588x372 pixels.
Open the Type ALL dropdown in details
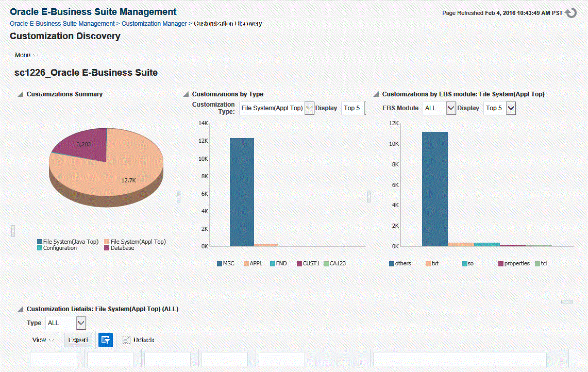coord(65,323)
